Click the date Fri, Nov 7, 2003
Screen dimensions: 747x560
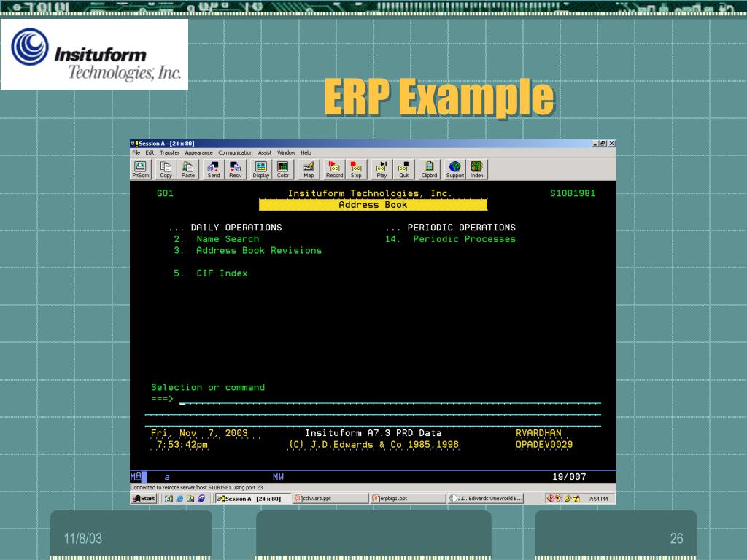199,433
